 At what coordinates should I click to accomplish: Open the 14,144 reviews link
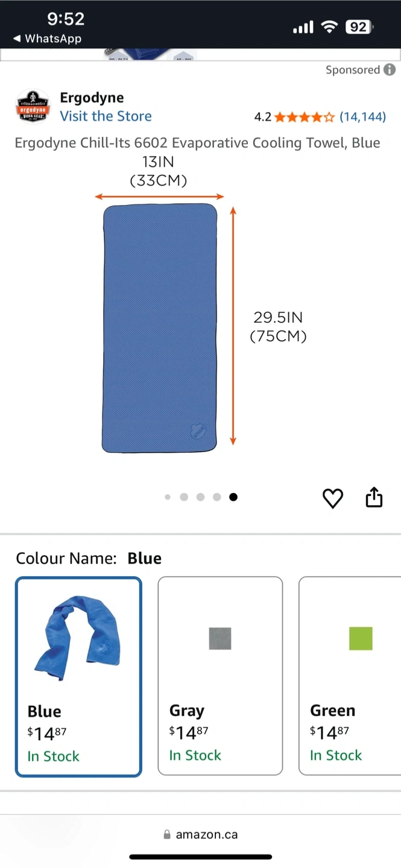(x=362, y=117)
